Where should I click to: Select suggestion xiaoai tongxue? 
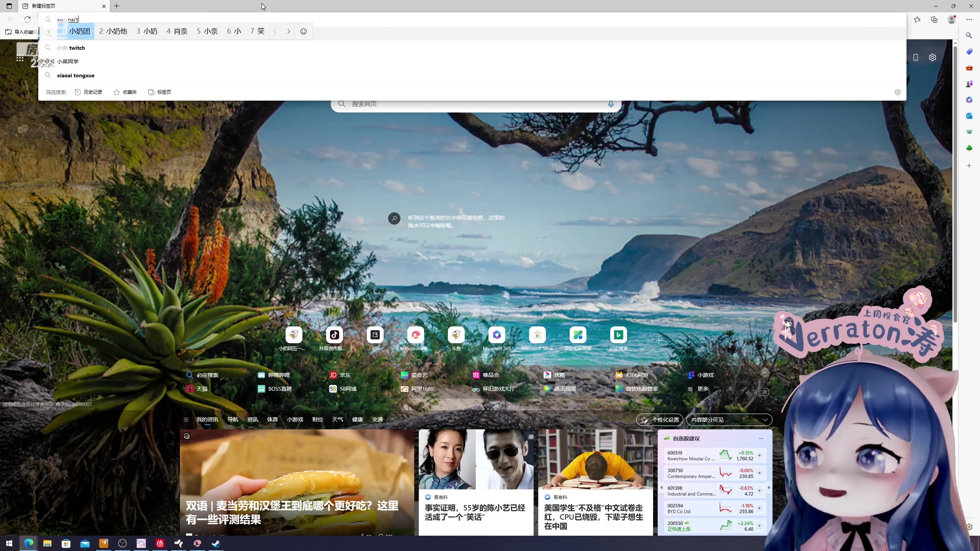76,75
